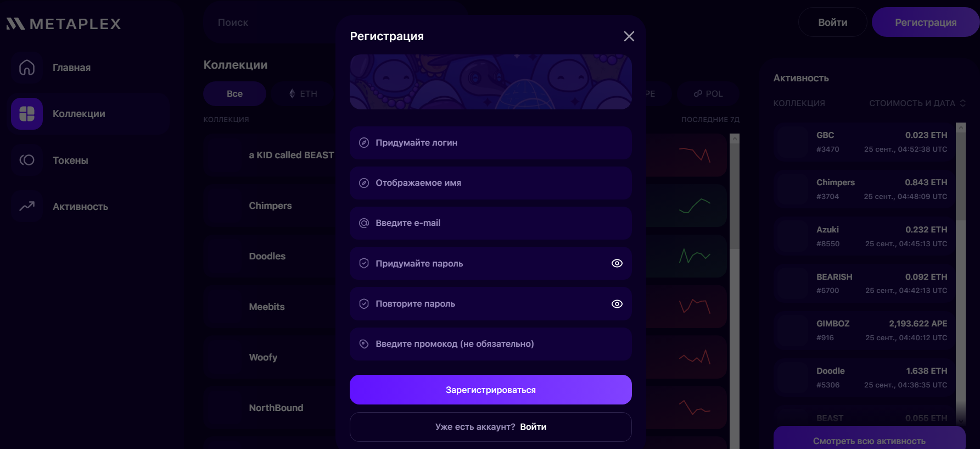Focus the Введите e-mail field
Viewport: 980px width, 449px height.
click(x=491, y=223)
